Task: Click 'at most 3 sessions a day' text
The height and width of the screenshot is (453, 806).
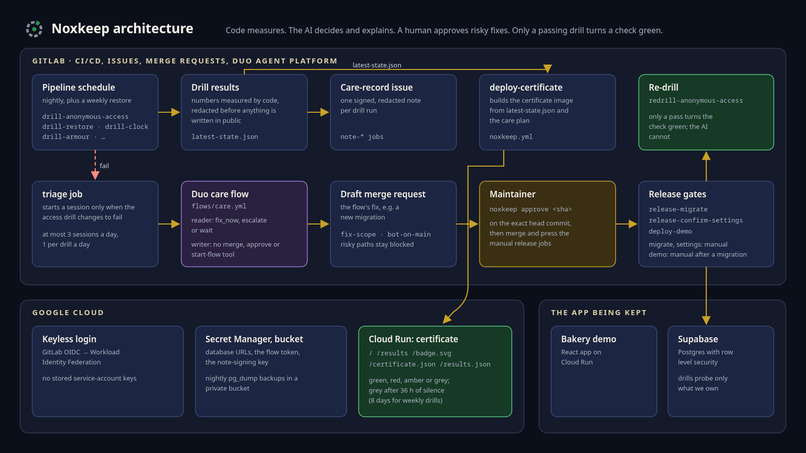Action: 80,234
